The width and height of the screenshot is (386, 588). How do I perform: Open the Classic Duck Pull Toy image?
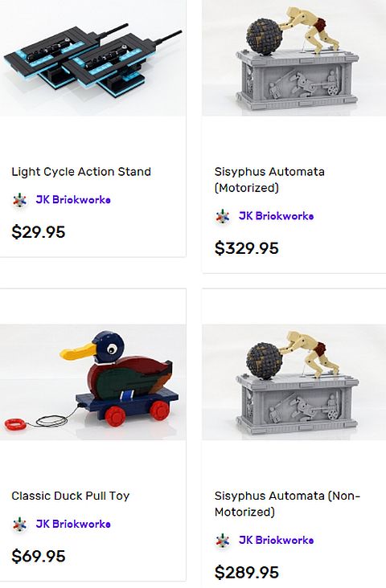tap(92, 382)
